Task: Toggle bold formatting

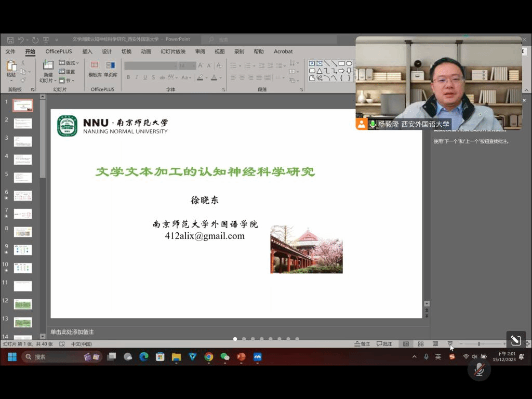Action: point(128,77)
